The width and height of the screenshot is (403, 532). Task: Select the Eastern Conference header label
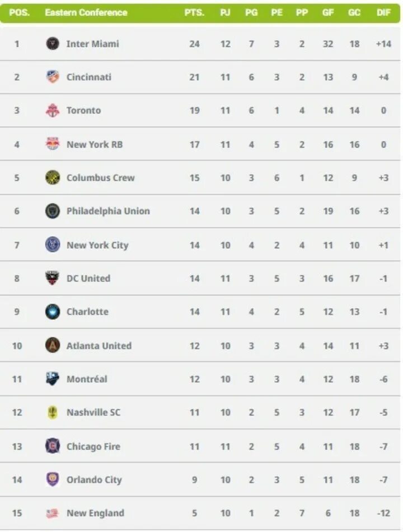86,12
